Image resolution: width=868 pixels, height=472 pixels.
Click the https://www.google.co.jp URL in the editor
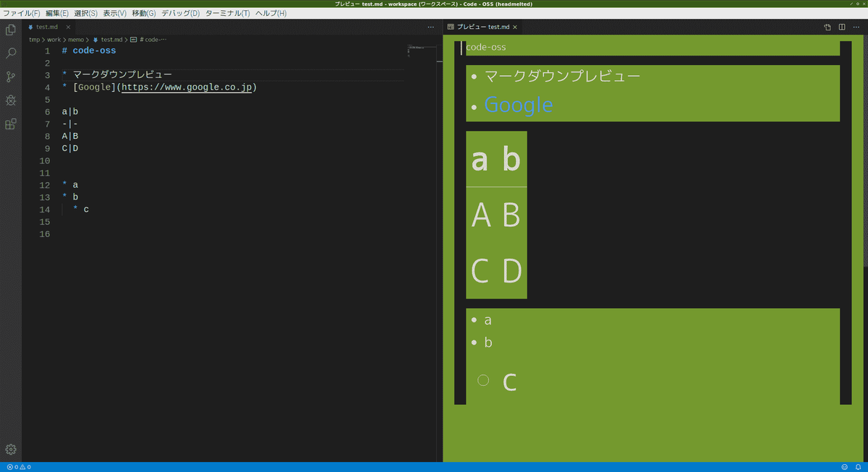[187, 87]
